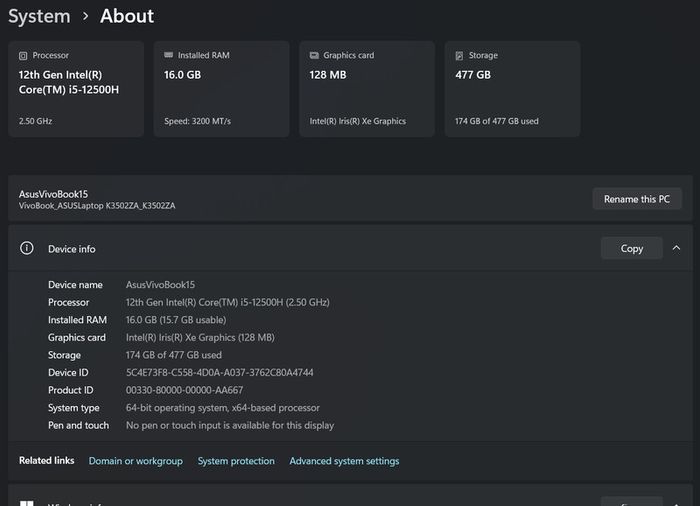Select the processor value i5-12500H (2.50 GHz)
The image size is (700, 506).
click(x=228, y=302)
